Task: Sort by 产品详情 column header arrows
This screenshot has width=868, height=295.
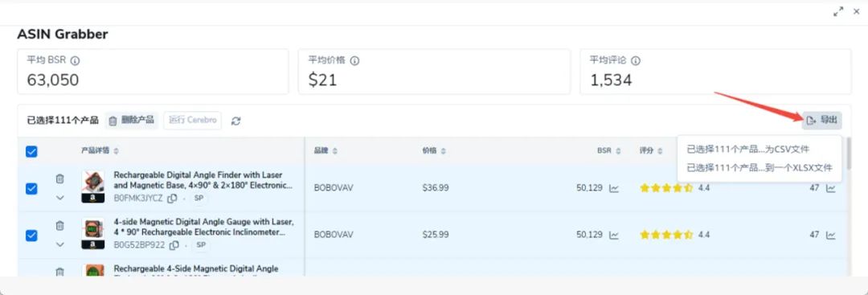Action: (116, 151)
